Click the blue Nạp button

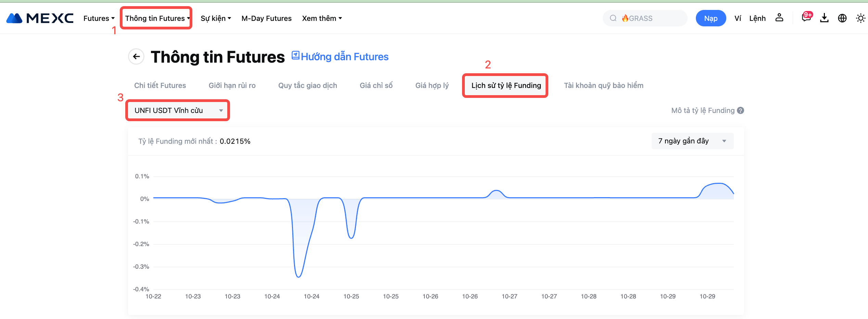tap(711, 18)
